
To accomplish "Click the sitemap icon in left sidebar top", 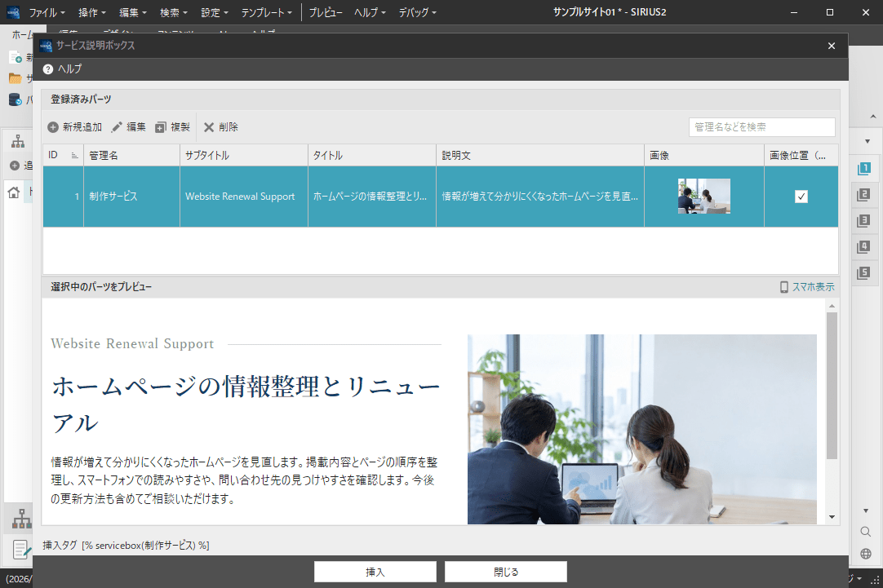I will (18, 141).
